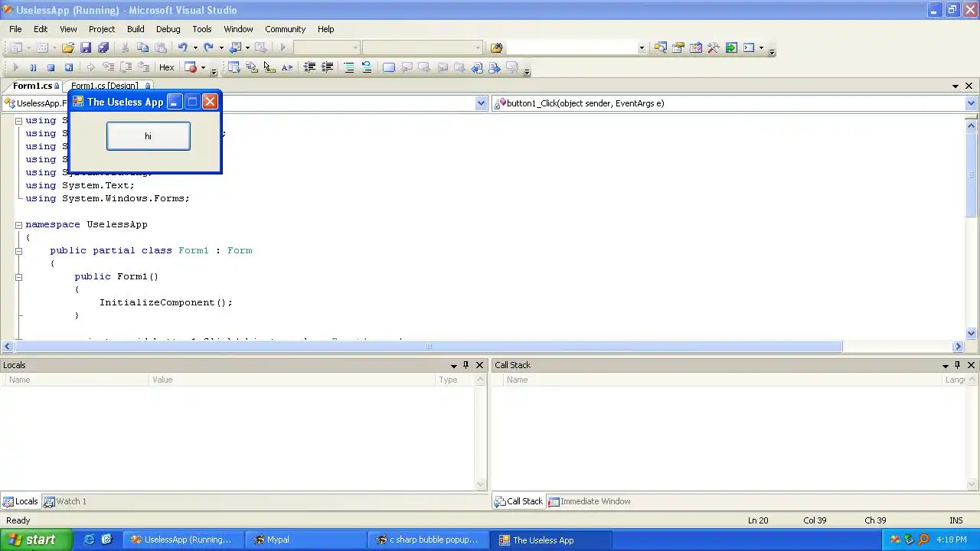Click the code editor horizontal scrollbar thumb
Screen dimensions: 980x551
coord(429,347)
